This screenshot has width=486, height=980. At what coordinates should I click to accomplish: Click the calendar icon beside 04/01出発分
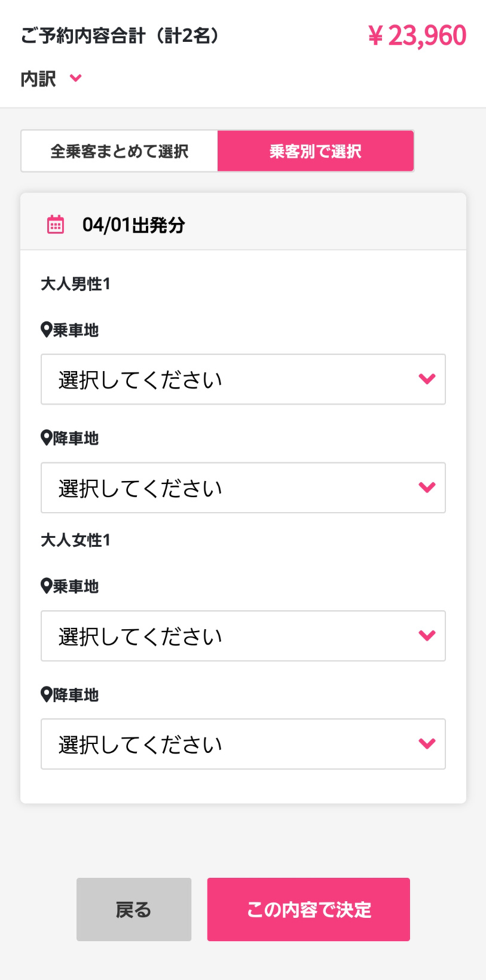[x=56, y=225]
